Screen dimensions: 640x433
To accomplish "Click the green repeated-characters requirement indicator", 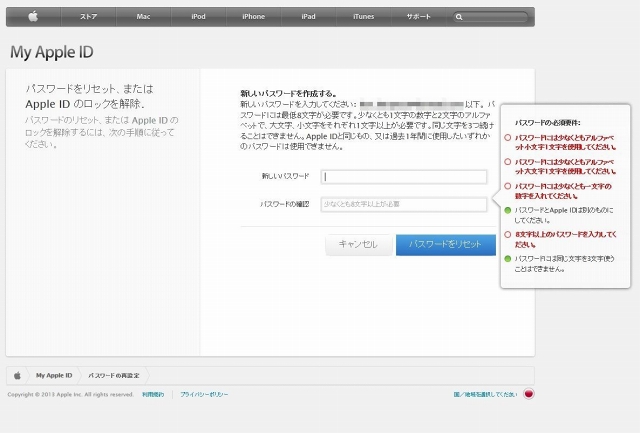I will tap(508, 259).
